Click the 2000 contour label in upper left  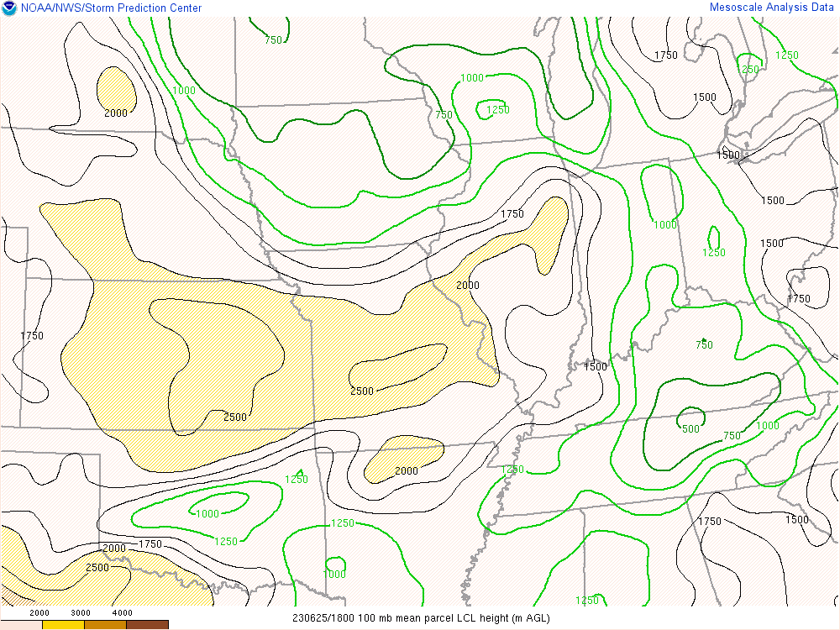coord(116,113)
